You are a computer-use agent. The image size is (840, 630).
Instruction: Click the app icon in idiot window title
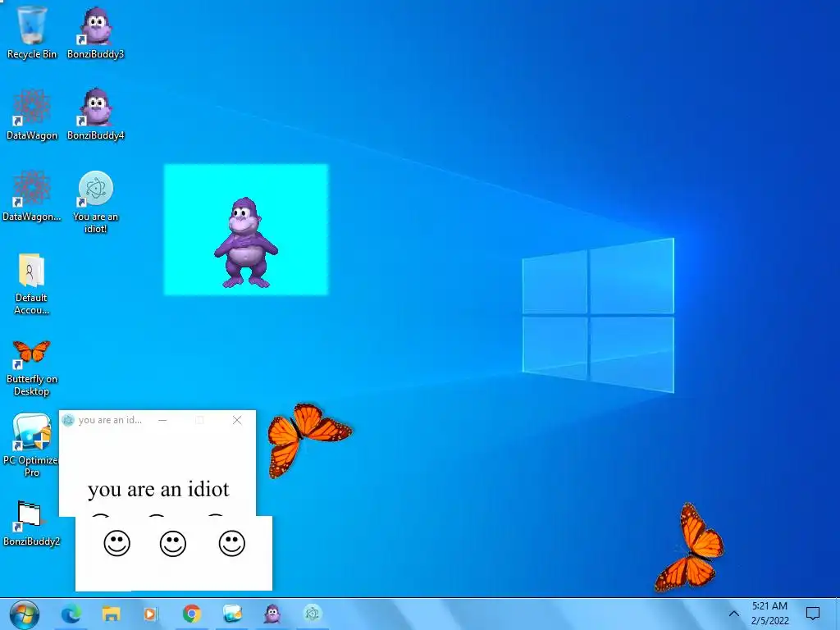[x=68, y=421]
